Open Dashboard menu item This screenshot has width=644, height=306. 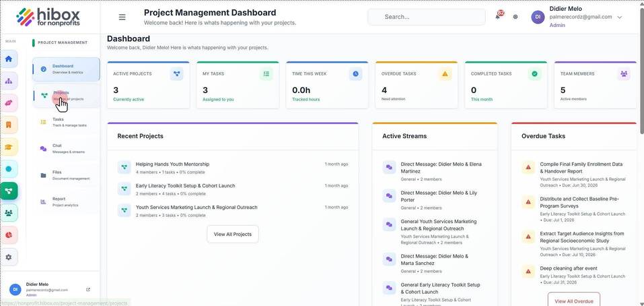tap(66, 69)
